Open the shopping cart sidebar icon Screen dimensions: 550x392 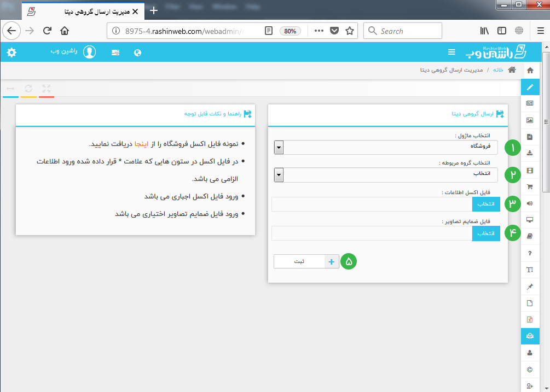pyautogui.click(x=530, y=187)
